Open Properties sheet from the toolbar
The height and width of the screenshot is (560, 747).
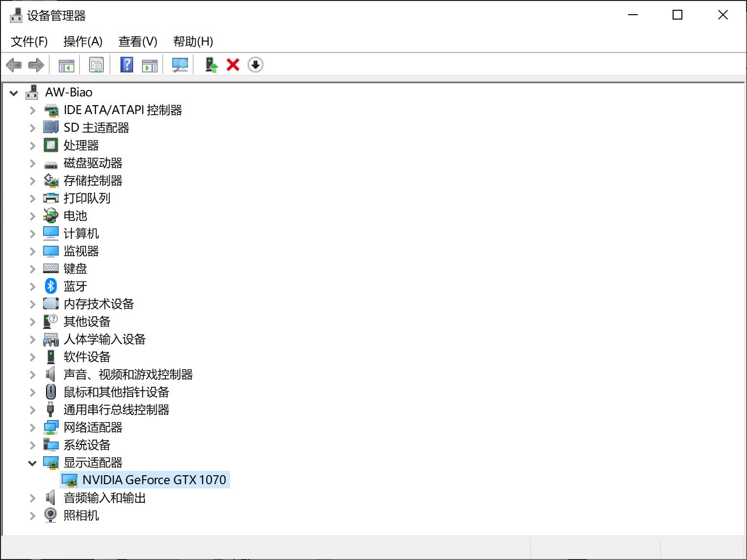(96, 65)
